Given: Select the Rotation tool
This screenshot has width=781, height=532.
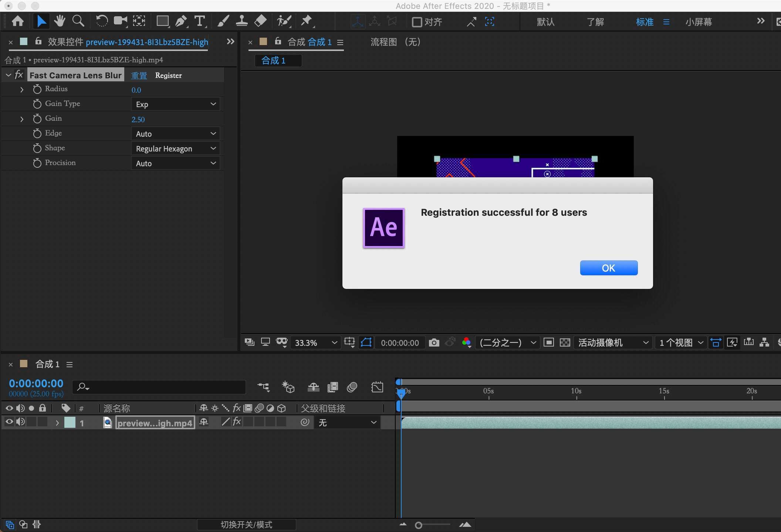Looking at the screenshot, I should (x=102, y=21).
